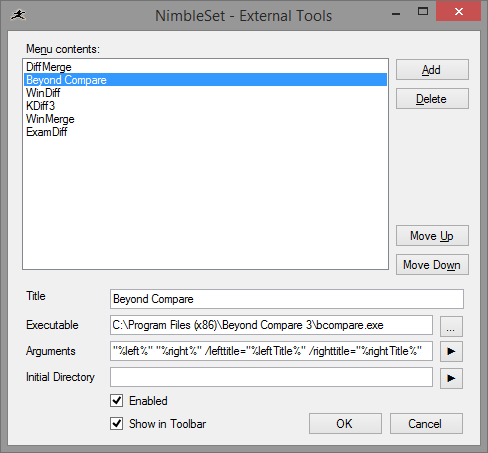This screenshot has width=488, height=453.
Task: Uncheck the Enabled checkbox
Action: [116, 401]
